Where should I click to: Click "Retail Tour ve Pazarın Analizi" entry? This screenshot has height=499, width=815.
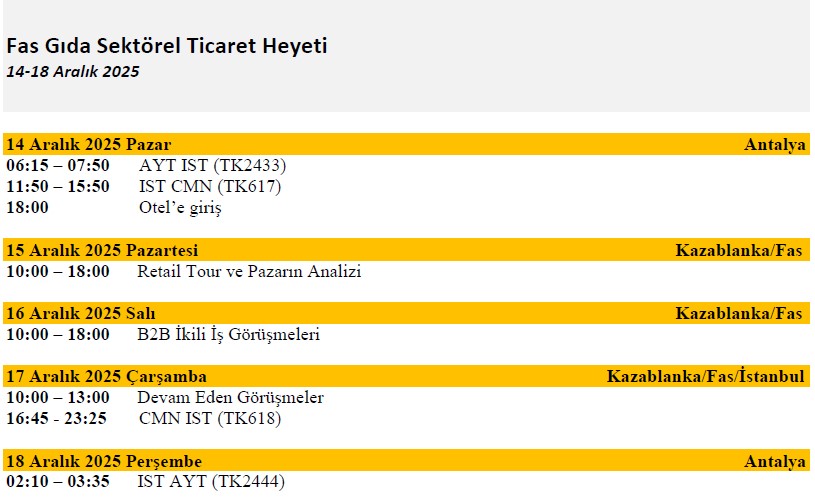coord(249,271)
